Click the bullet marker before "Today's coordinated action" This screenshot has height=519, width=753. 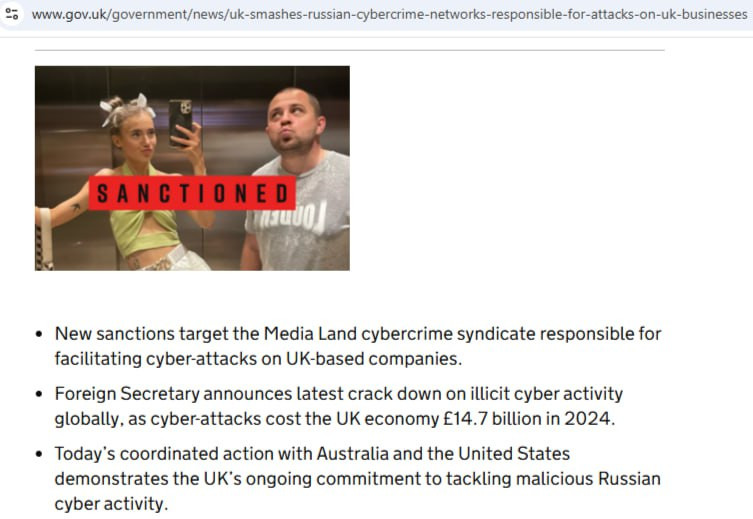pos(39,454)
